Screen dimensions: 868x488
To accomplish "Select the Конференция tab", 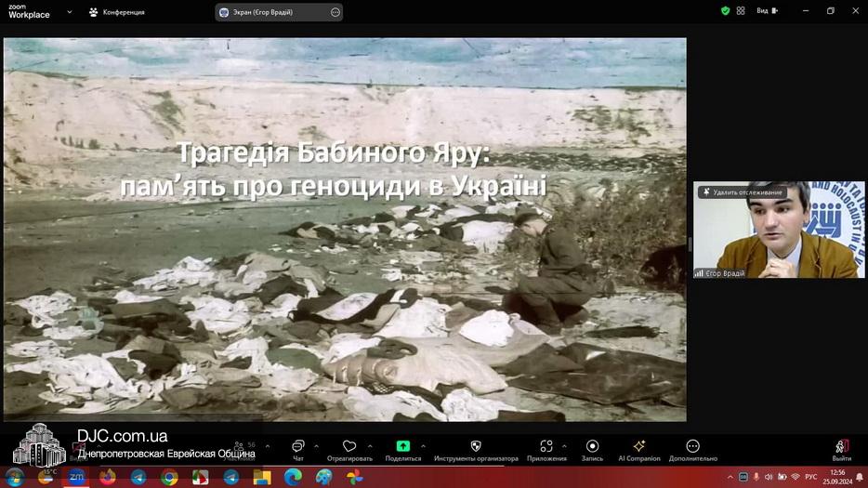I will pyautogui.click(x=117, y=12).
